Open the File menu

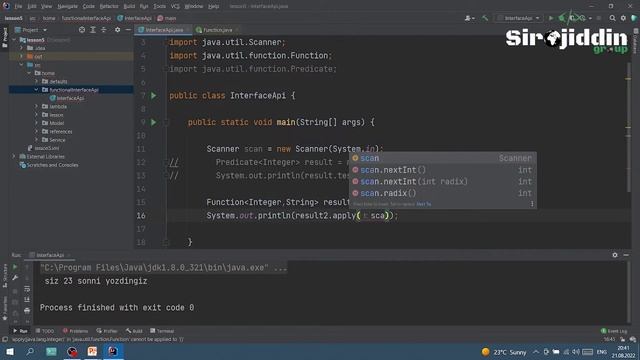tap(18, 6)
